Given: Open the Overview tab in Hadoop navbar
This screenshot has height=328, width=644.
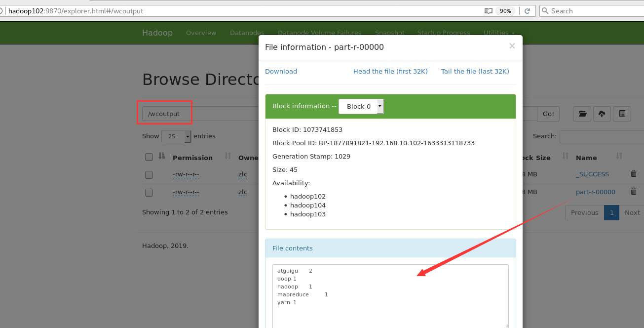Looking at the screenshot, I should 201,33.
